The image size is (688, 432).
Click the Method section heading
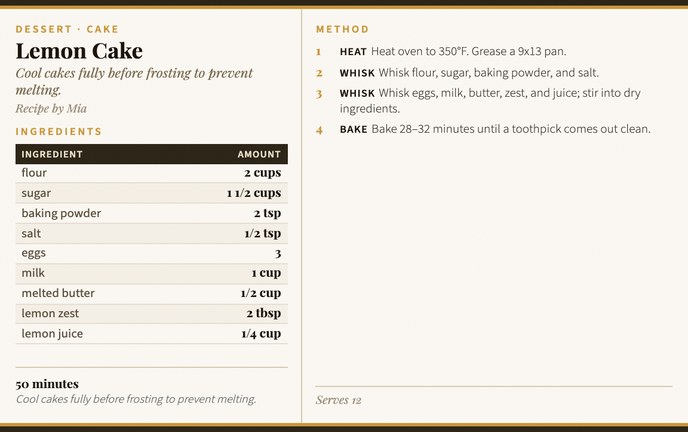(342, 29)
